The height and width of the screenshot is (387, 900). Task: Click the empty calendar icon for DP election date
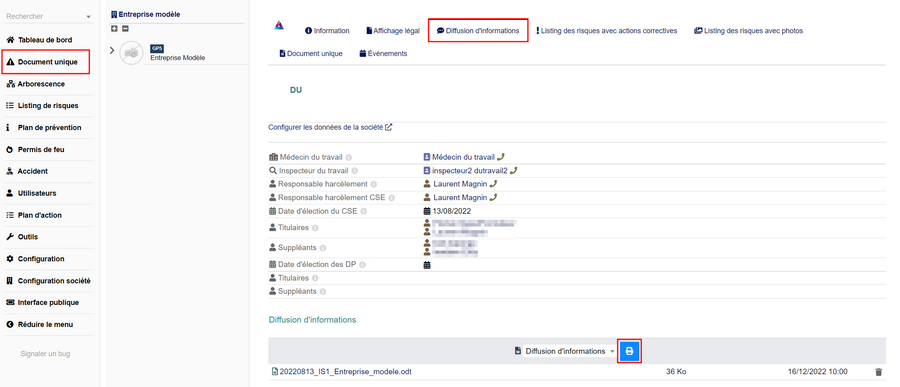click(x=427, y=265)
